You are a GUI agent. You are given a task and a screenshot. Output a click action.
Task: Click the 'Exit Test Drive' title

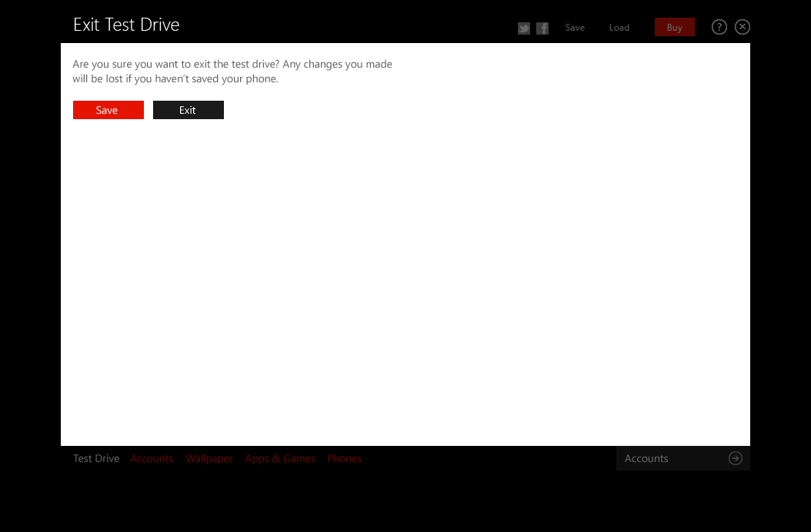pyautogui.click(x=126, y=25)
